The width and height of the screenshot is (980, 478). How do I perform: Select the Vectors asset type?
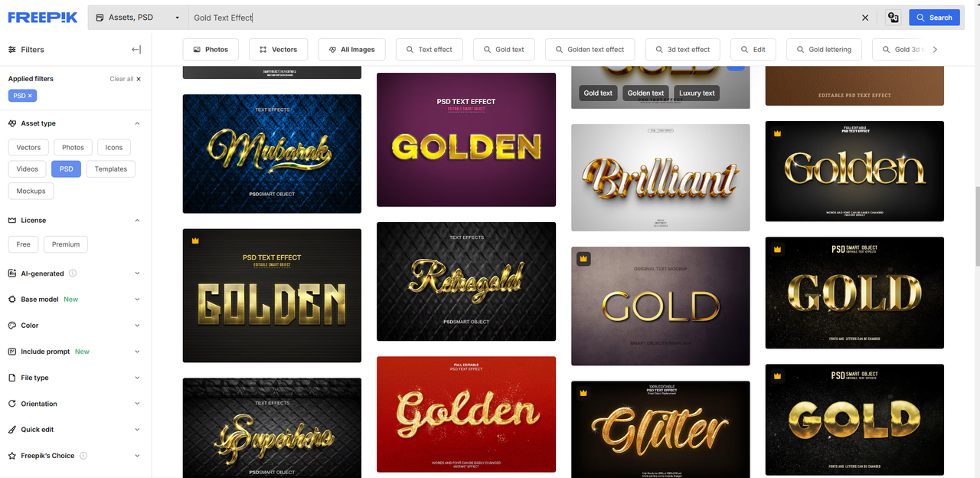[28, 147]
